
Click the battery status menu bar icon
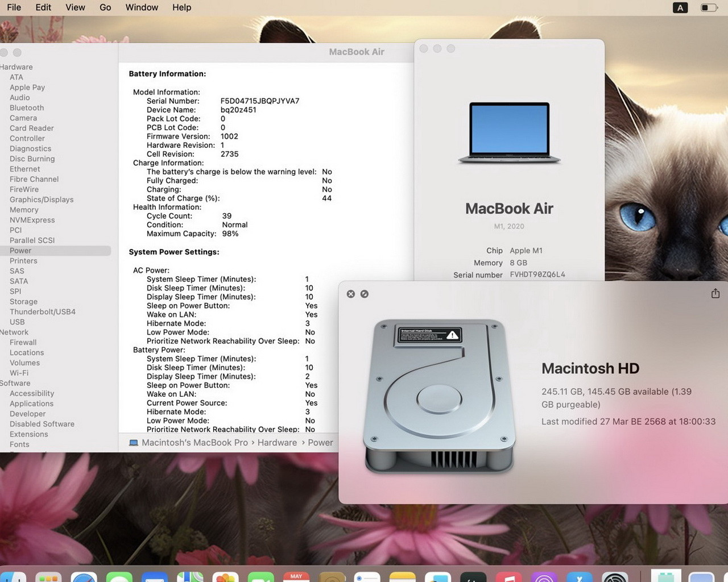pyautogui.click(x=709, y=7)
